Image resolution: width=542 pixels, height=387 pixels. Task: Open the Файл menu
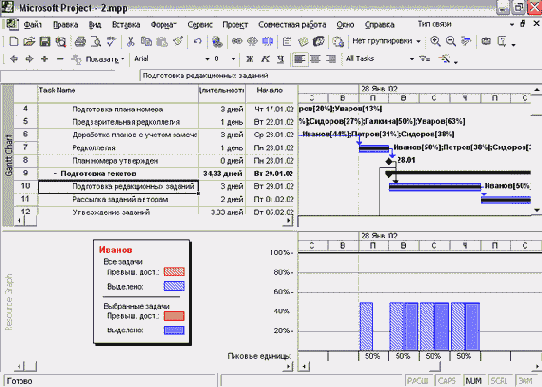point(33,25)
